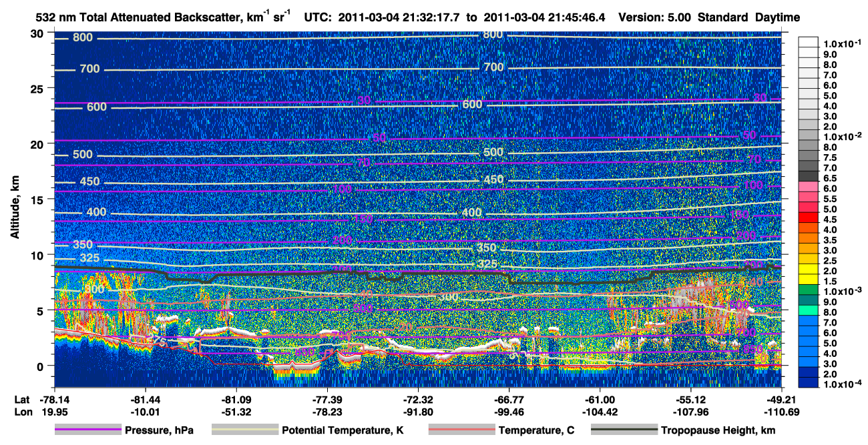Click the longitude value '19.95'

point(53,412)
